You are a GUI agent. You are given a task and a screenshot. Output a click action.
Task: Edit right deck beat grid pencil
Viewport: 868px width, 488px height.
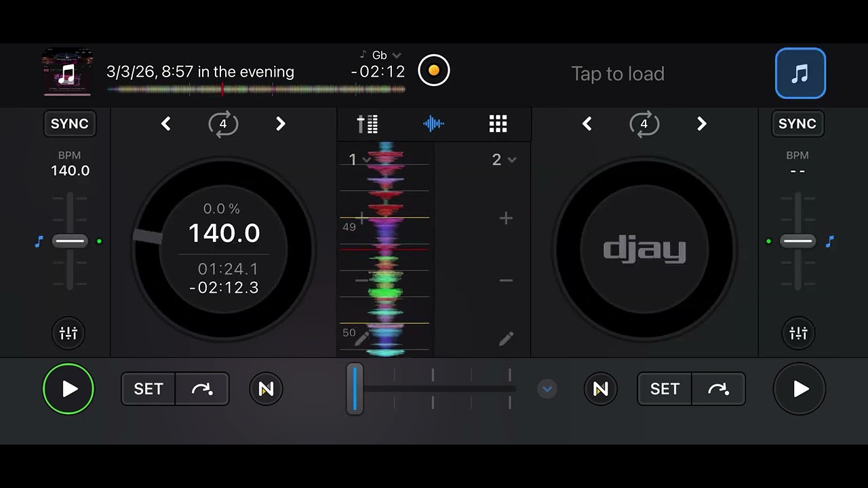[506, 339]
